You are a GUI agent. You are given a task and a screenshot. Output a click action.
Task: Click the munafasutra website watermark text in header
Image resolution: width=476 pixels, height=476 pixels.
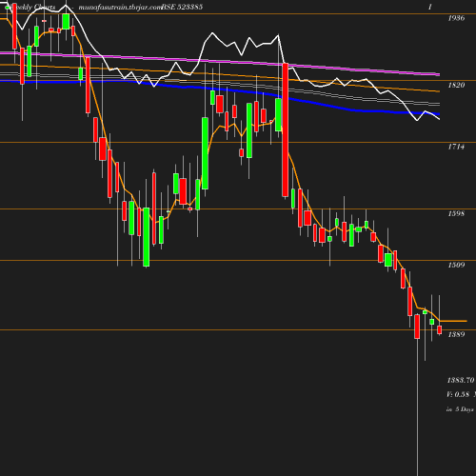click(x=120, y=8)
